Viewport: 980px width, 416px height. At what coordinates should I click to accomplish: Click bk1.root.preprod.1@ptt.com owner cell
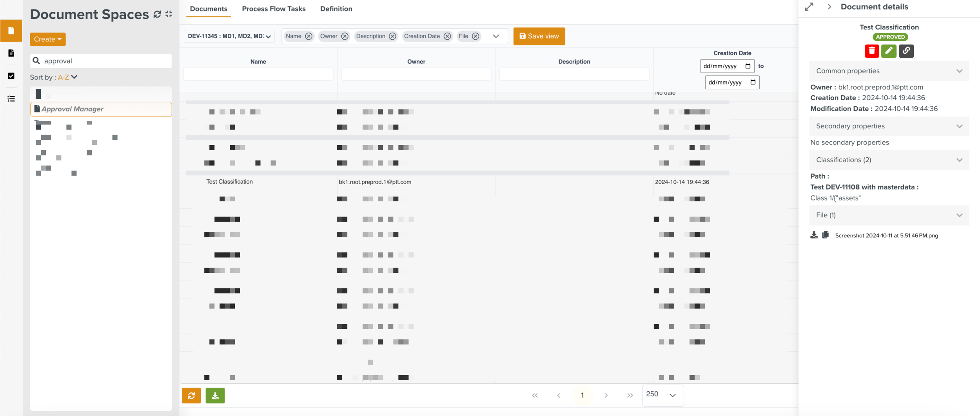[x=375, y=182]
